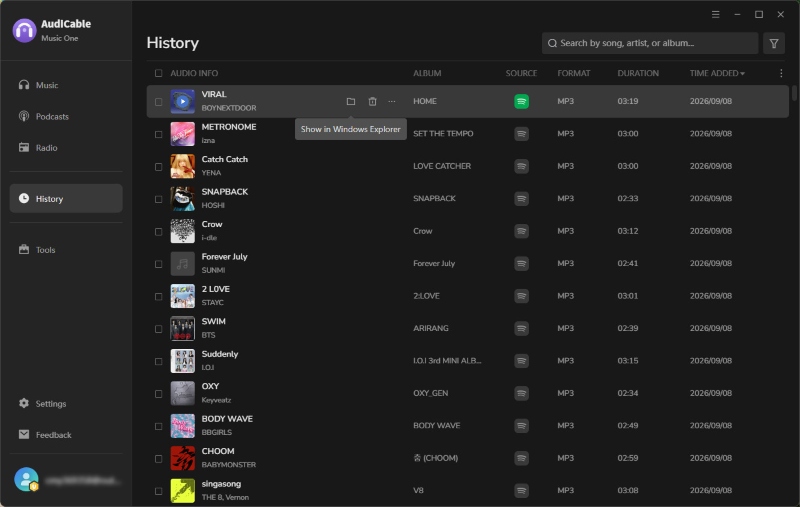Screen dimensions: 800x507
Task: Show VIRAL in Windows Explorer folder icon
Action: (351, 102)
